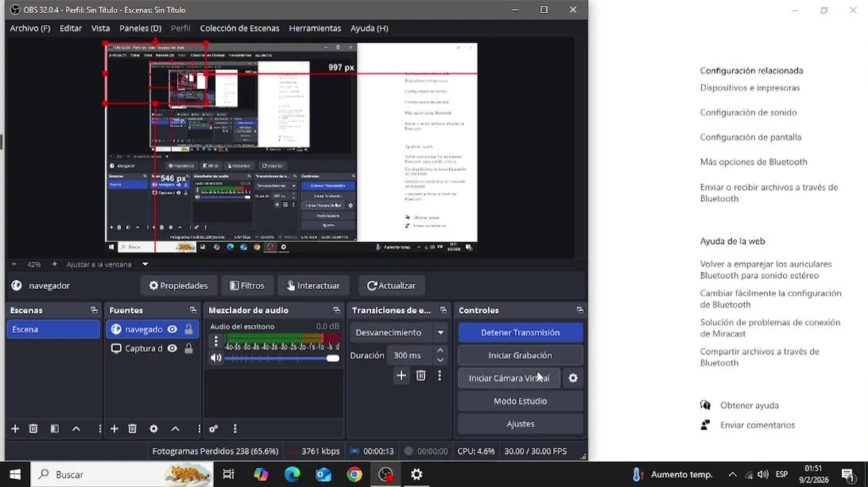The height and width of the screenshot is (487, 868).
Task: Open OBS Studio taskbar icon
Action: [385, 475]
